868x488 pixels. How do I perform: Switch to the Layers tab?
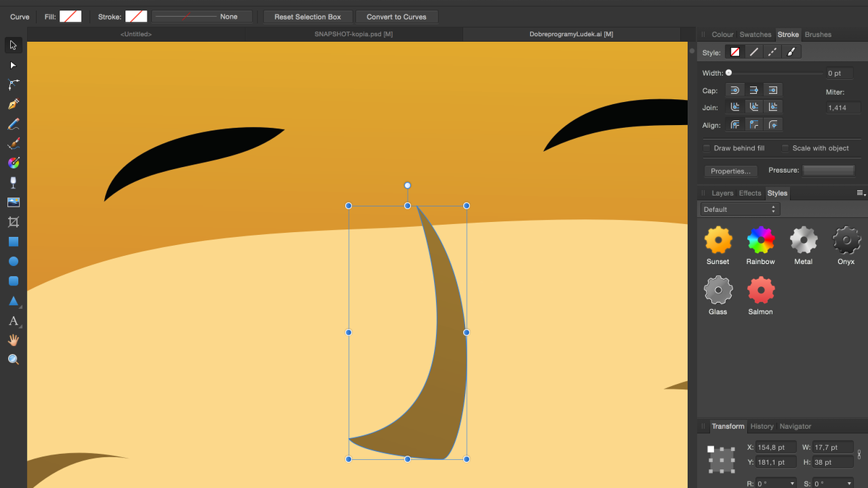pos(723,193)
